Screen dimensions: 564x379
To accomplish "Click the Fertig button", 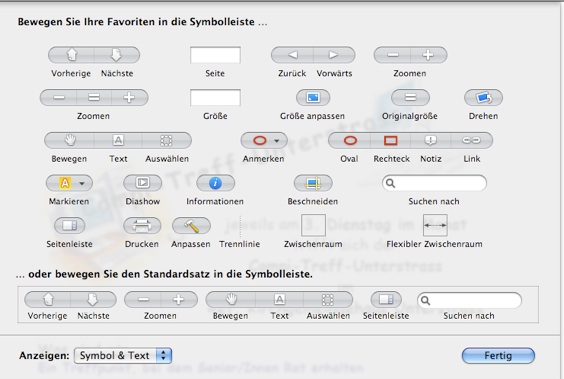I will (498, 356).
